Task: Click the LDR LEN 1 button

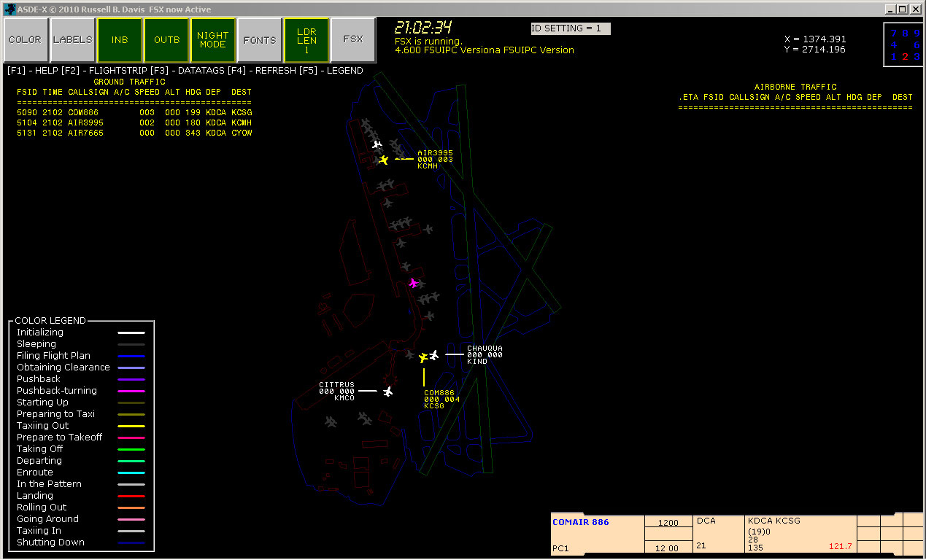Action: [307, 40]
